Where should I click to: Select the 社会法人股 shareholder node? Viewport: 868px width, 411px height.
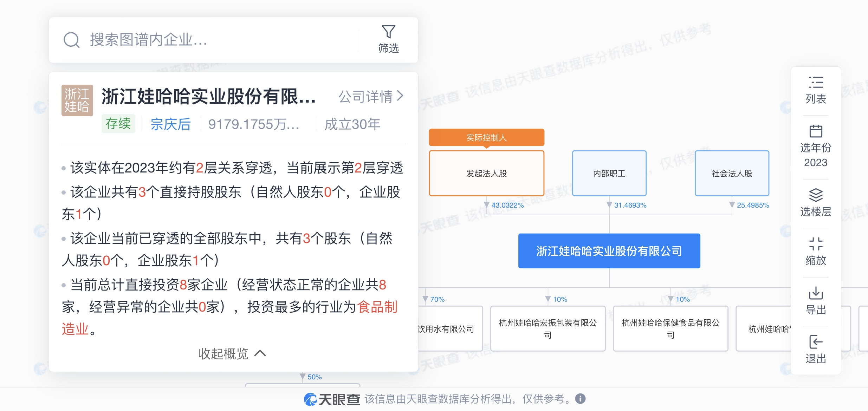[x=732, y=173]
